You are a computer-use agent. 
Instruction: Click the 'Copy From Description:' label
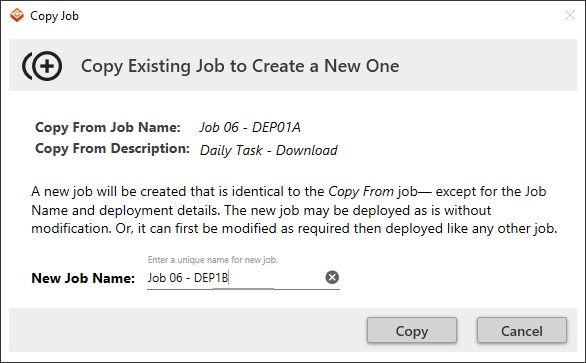[112, 149]
